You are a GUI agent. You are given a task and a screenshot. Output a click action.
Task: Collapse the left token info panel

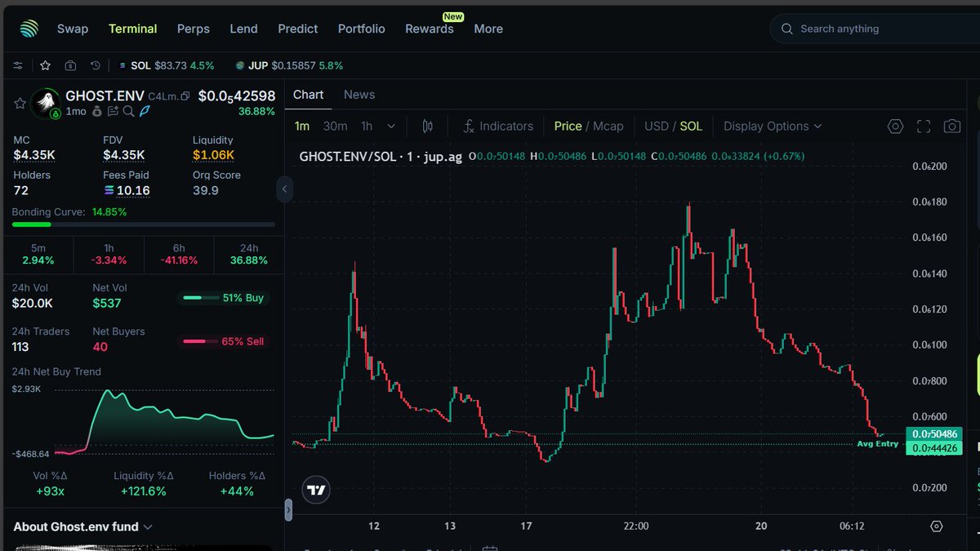(284, 189)
